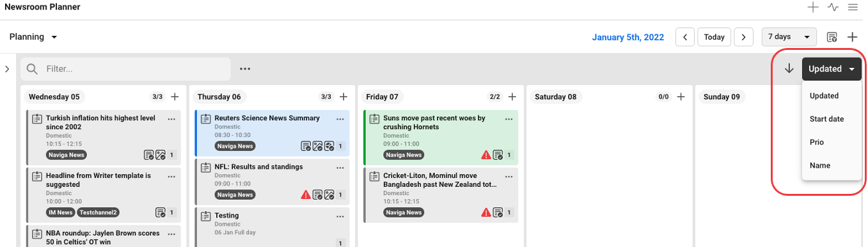Open the Planning view dropdown
Screen dimensions: 868x247
(x=33, y=37)
